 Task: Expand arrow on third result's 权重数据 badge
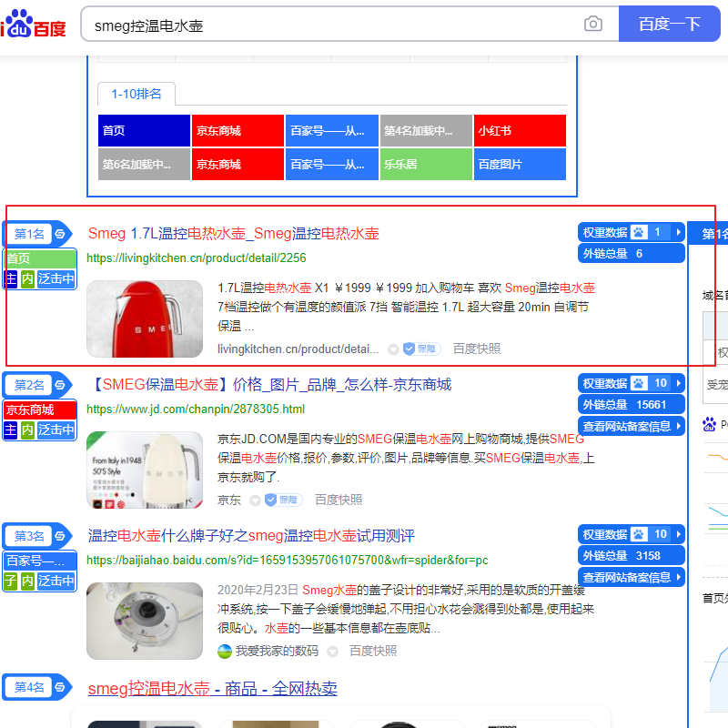tap(678, 534)
